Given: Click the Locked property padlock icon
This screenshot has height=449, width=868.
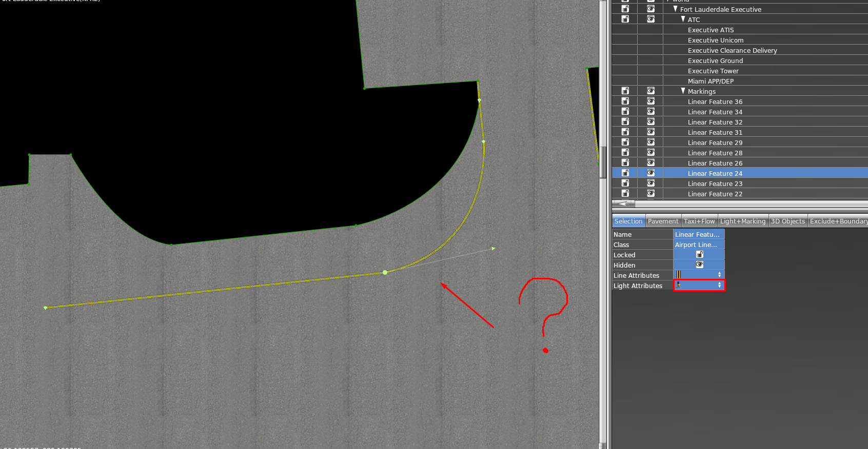Looking at the screenshot, I should pyautogui.click(x=699, y=254).
